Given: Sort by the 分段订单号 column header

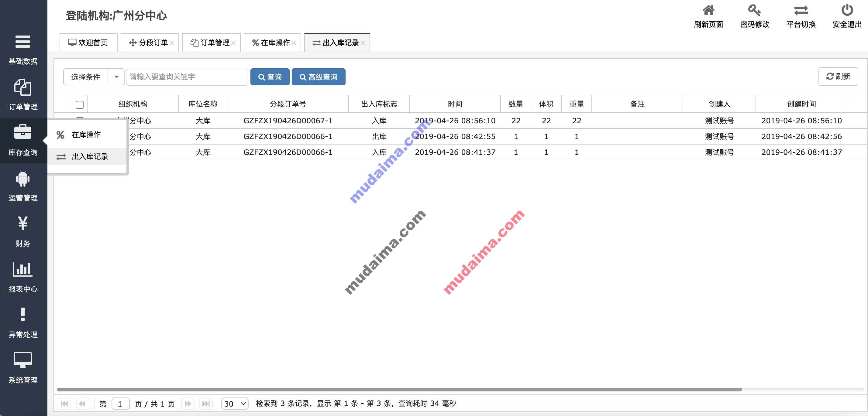Looking at the screenshot, I should click(x=288, y=104).
